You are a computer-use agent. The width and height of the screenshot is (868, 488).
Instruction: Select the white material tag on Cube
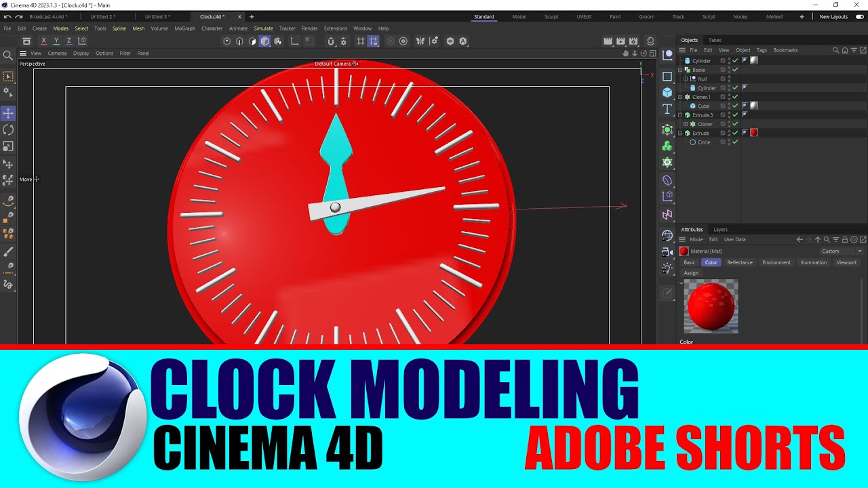pos(753,106)
